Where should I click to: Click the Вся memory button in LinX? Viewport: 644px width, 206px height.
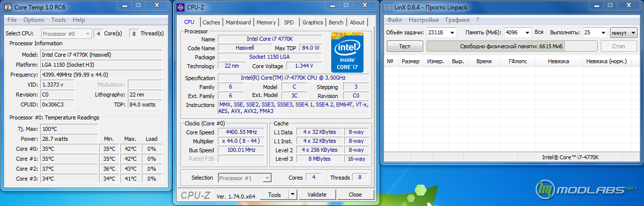pyautogui.click(x=539, y=32)
